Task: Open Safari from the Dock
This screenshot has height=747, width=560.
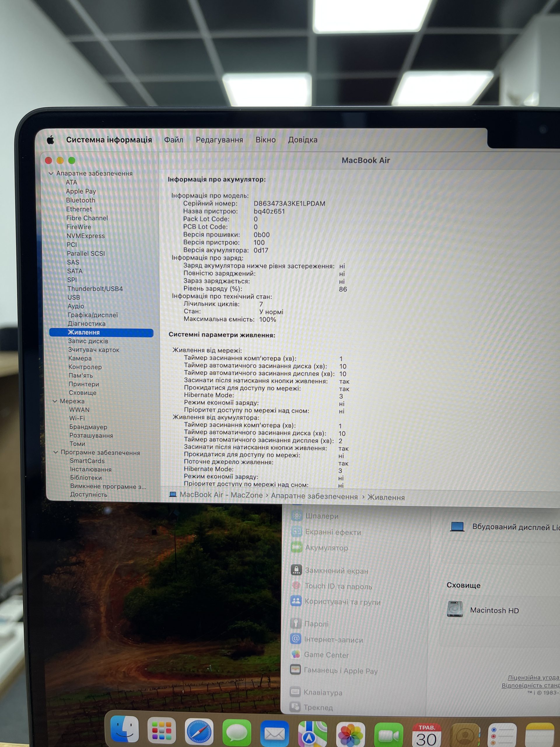Action: 199,732
